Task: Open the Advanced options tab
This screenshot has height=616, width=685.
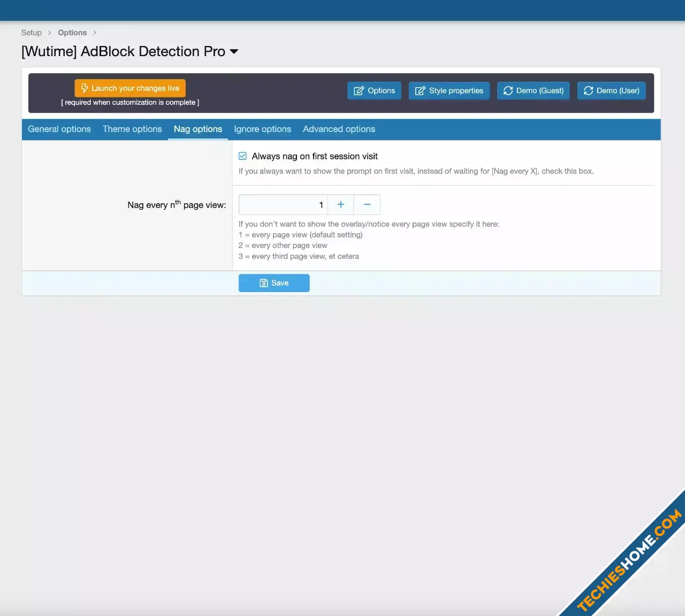Action: click(339, 129)
